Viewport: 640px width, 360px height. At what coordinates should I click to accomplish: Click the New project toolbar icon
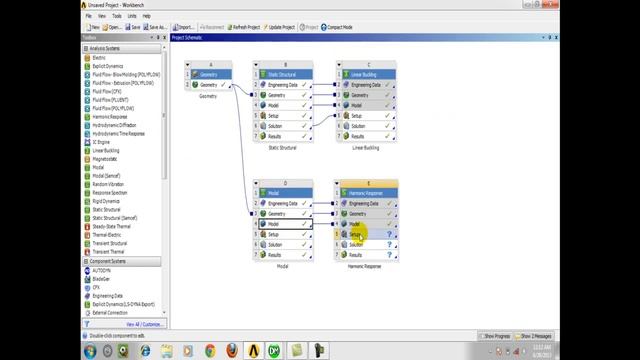92,27
